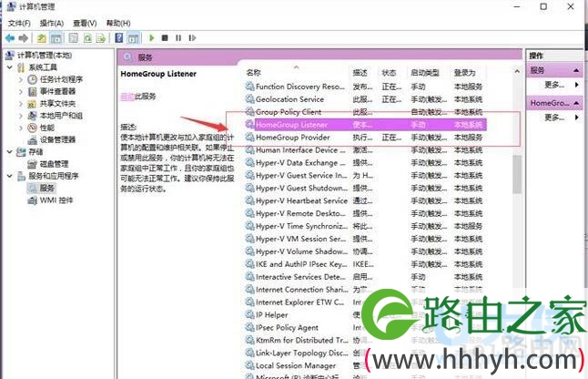Select 设备管理器 in the tree

coord(57,140)
